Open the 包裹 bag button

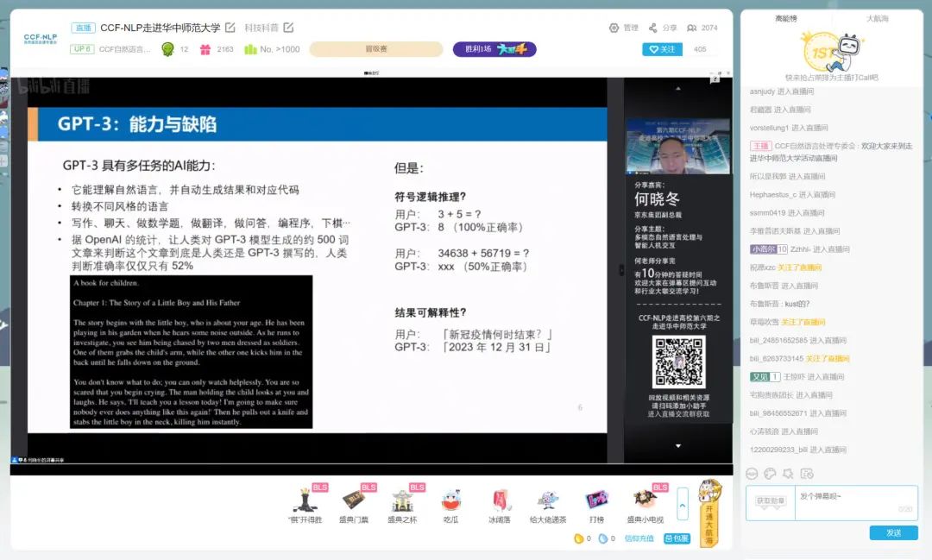coord(677,538)
